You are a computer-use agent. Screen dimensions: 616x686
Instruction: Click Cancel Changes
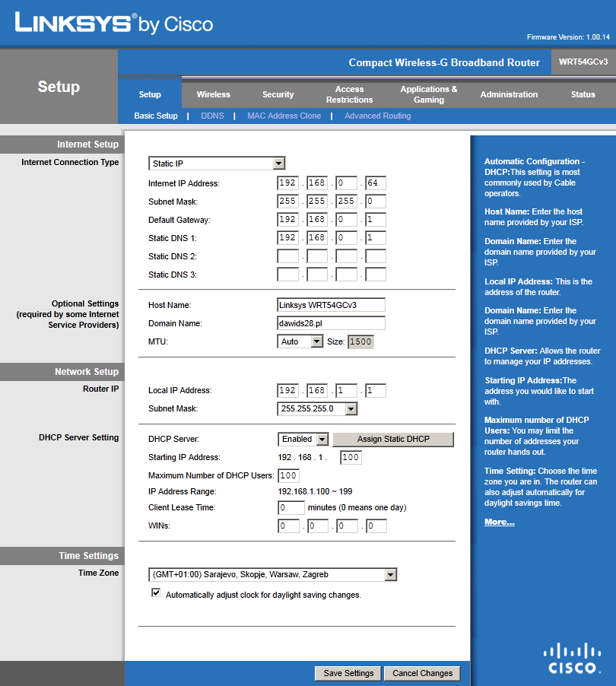[422, 673]
